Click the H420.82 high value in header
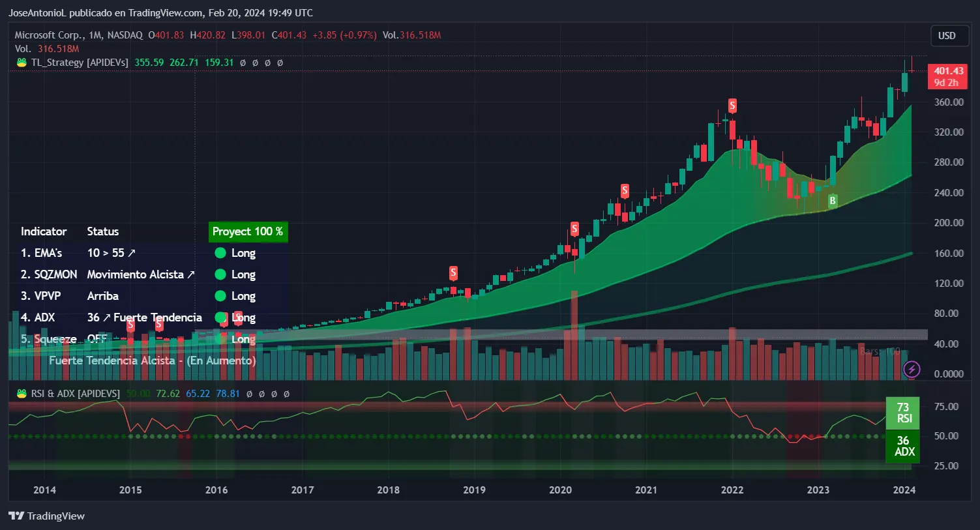The width and height of the screenshot is (980, 530). coord(207,35)
